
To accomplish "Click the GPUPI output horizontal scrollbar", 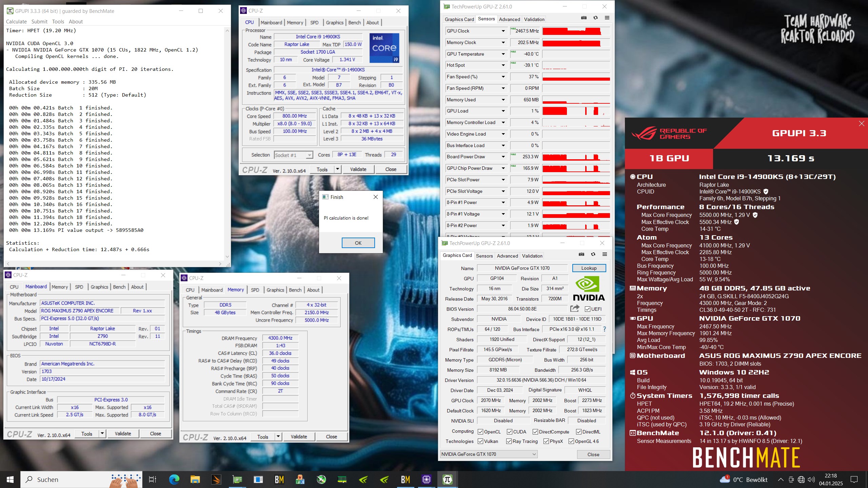I will (x=114, y=263).
